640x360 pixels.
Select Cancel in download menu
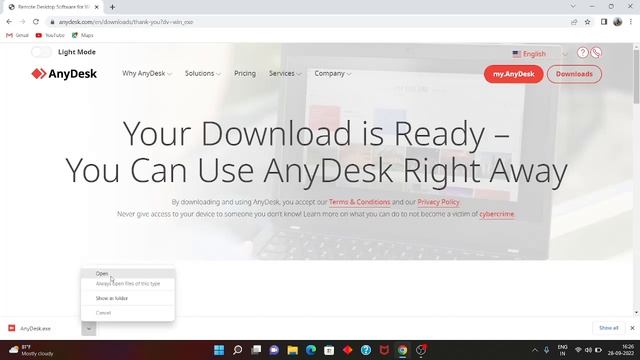[x=128, y=313]
